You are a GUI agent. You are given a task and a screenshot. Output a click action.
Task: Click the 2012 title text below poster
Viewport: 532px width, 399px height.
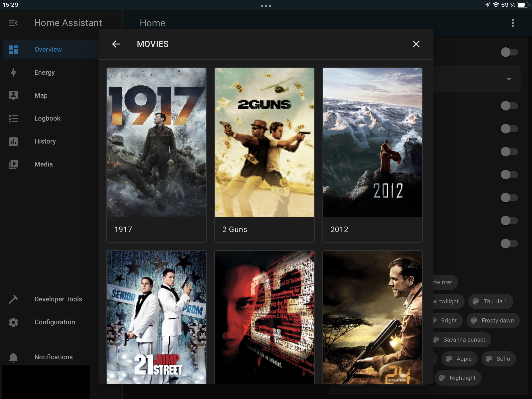339,229
